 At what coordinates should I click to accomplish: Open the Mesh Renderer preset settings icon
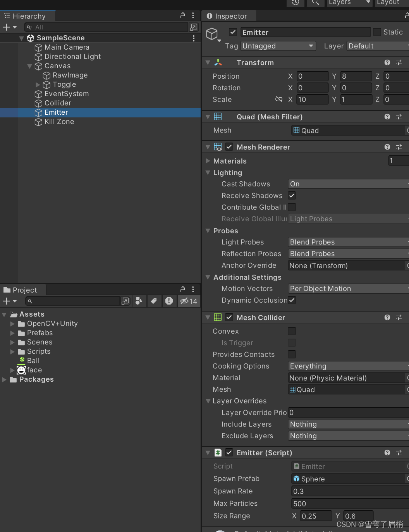(399, 147)
